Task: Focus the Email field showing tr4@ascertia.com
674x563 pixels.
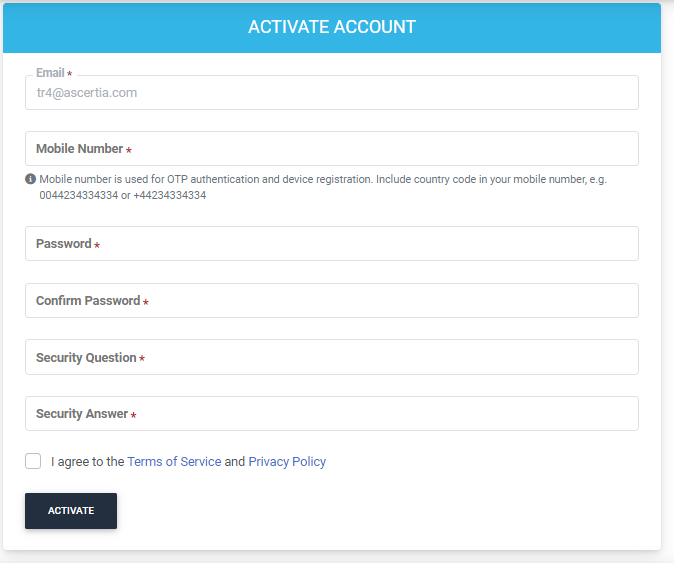Action: click(x=332, y=92)
